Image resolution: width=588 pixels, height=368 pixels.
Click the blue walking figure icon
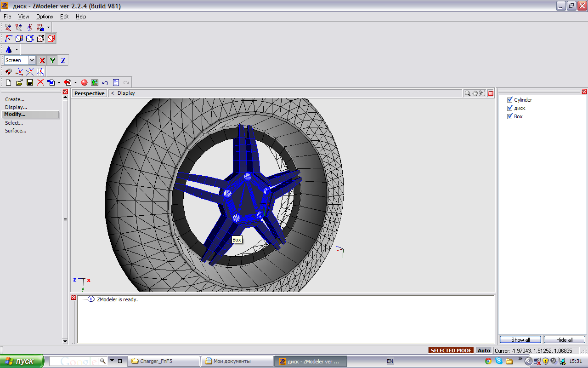pos(30,28)
